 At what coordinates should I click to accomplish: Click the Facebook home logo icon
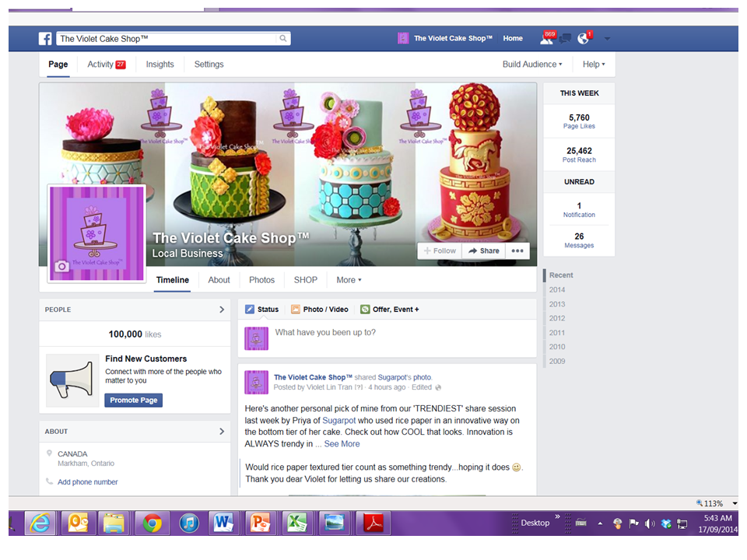[45, 37]
